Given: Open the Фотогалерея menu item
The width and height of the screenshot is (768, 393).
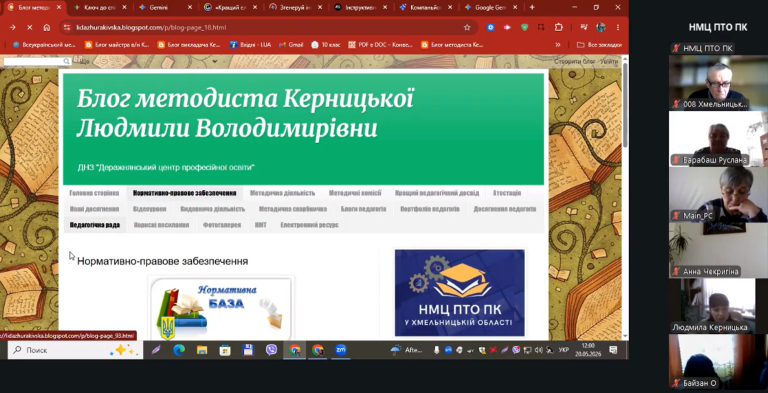Looking at the screenshot, I should coord(222,225).
